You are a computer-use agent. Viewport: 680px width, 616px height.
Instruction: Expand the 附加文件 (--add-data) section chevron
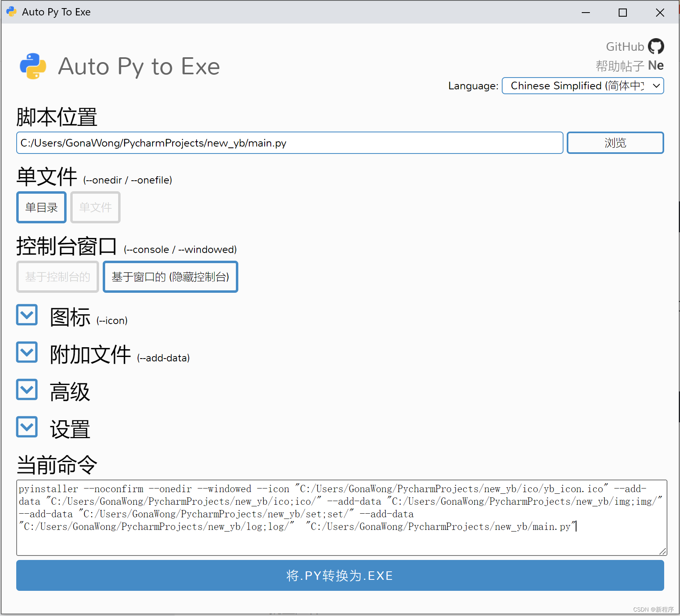coord(27,352)
